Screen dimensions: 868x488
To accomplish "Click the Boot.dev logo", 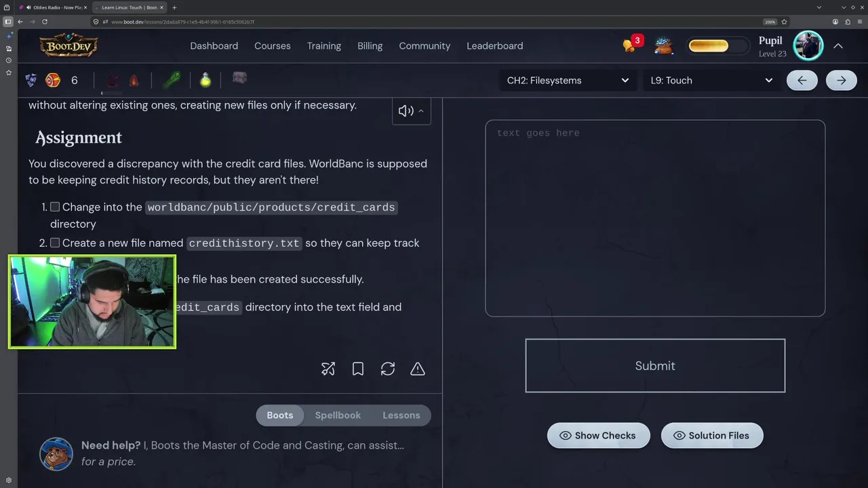I will (68, 45).
